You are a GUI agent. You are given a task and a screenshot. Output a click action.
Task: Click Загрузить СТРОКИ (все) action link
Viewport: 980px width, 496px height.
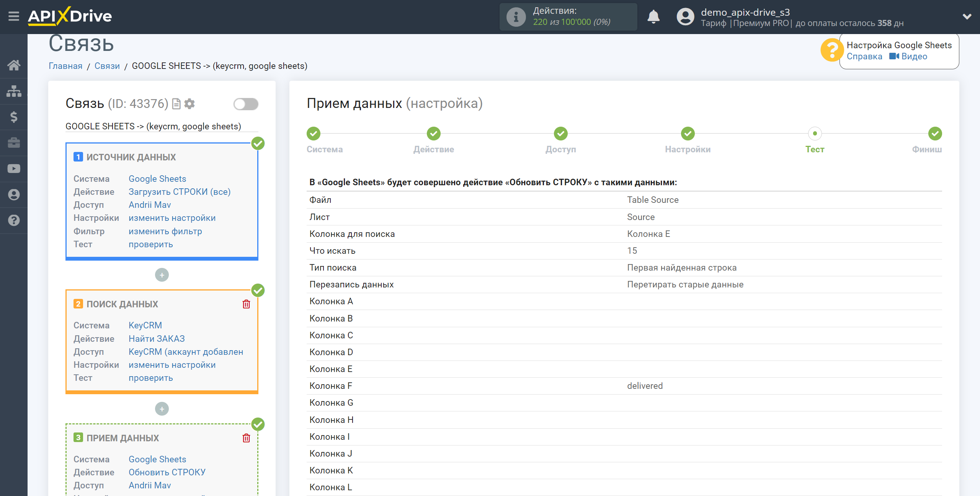[x=180, y=192]
